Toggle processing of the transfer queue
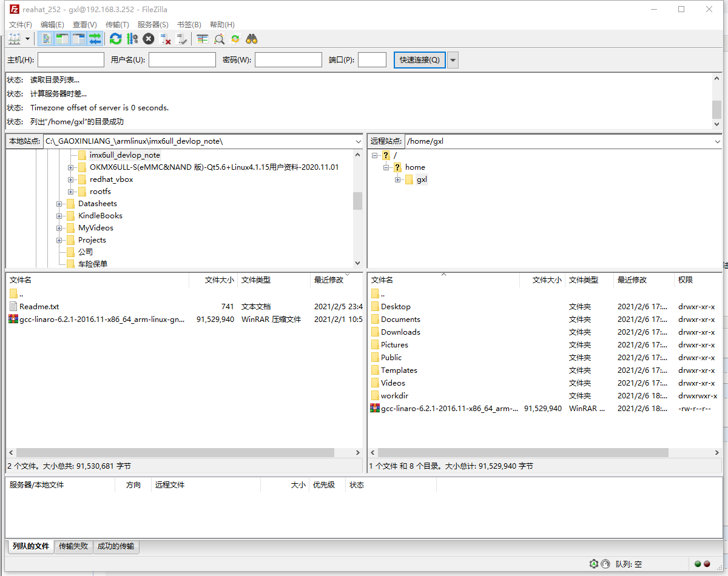 tap(132, 39)
